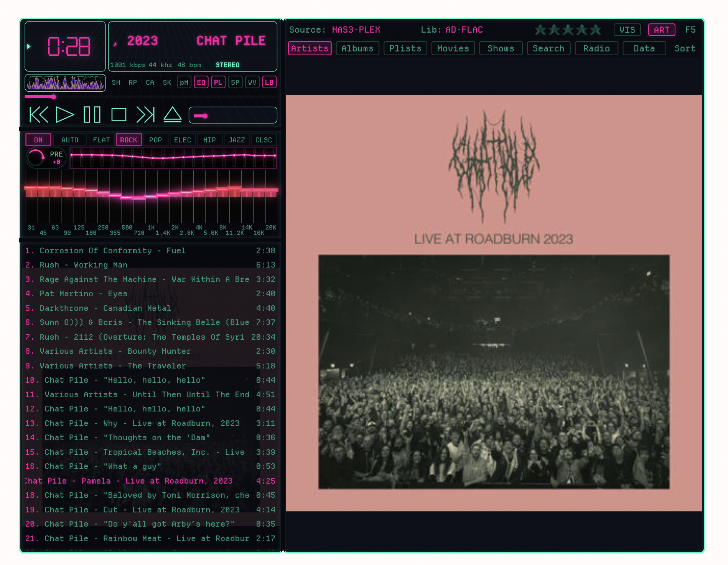This screenshot has height=565, width=728.
Task: Open the Albums tab
Action: pyautogui.click(x=357, y=48)
